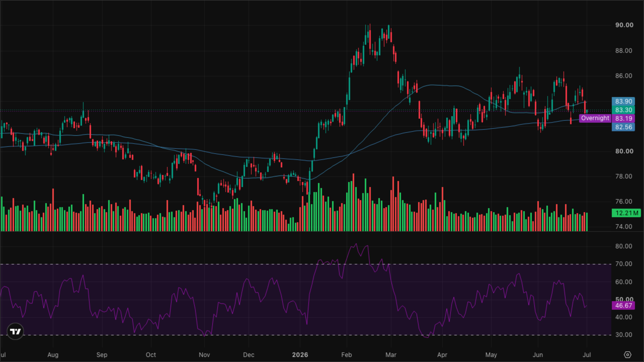This screenshot has height=362, width=644.
Task: Click the 12.21 M volume label
Action: pyautogui.click(x=626, y=213)
